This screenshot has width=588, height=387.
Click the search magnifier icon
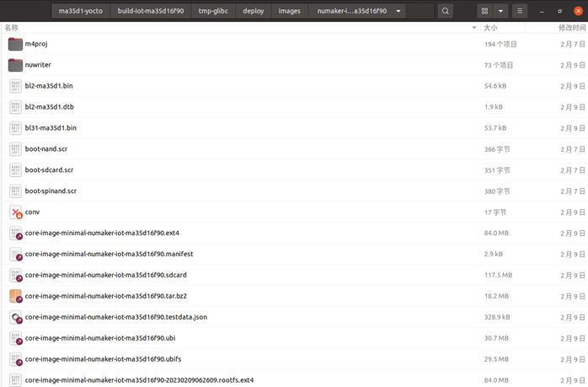point(445,12)
